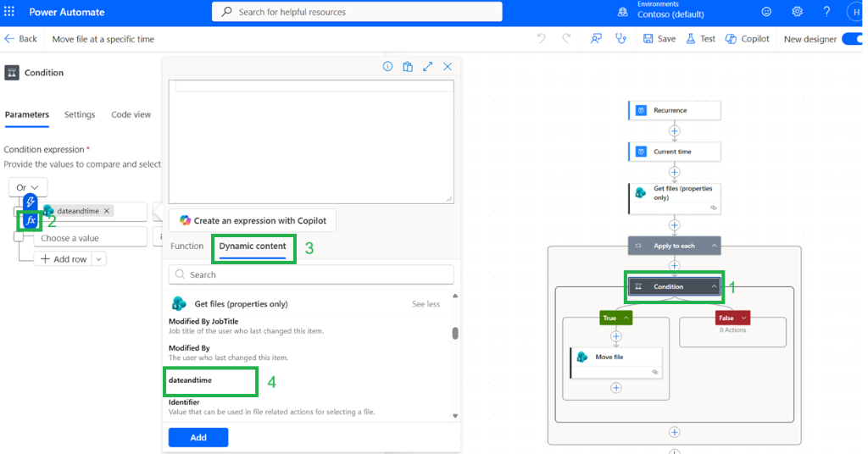The height and width of the screenshot is (454, 868).
Task: Select Modified By JobTitle item
Action: [x=247, y=326]
